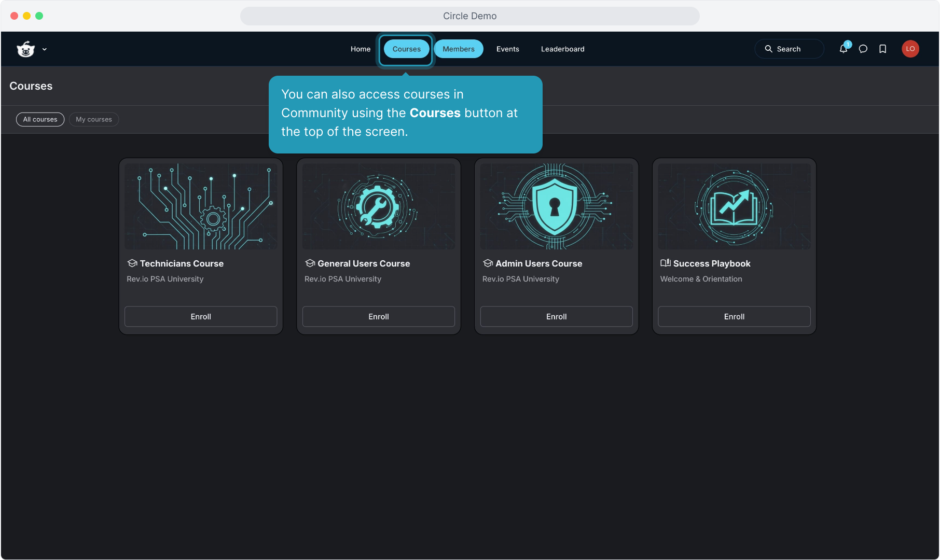Enroll in the Technicians Course
This screenshot has height=560, width=940.
201,316
